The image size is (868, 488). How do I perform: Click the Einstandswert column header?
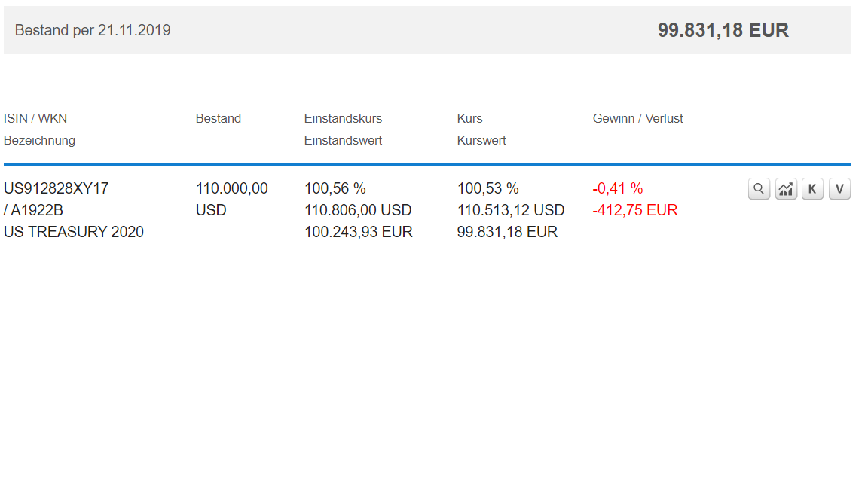click(x=343, y=140)
